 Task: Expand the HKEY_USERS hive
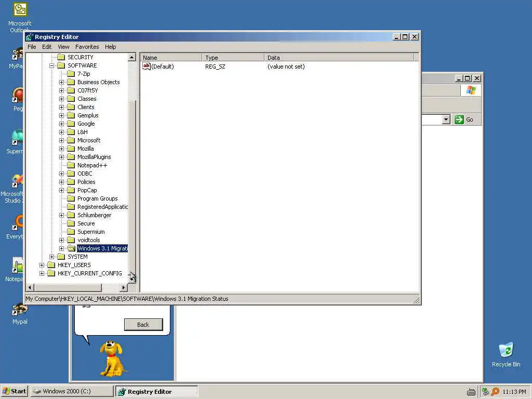pyautogui.click(x=42, y=265)
